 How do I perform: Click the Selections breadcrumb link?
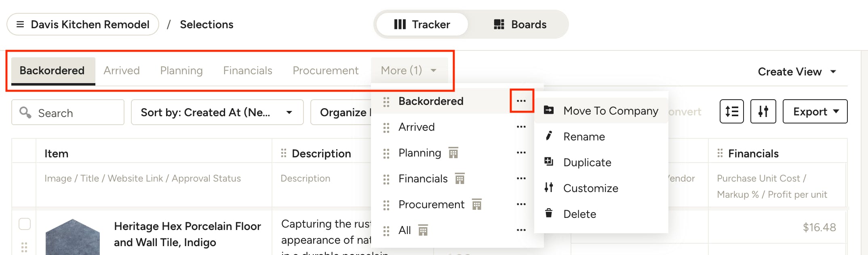(x=206, y=25)
